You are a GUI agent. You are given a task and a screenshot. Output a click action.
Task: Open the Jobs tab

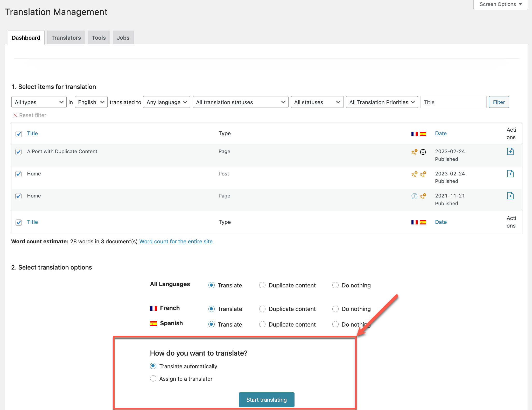(x=123, y=37)
